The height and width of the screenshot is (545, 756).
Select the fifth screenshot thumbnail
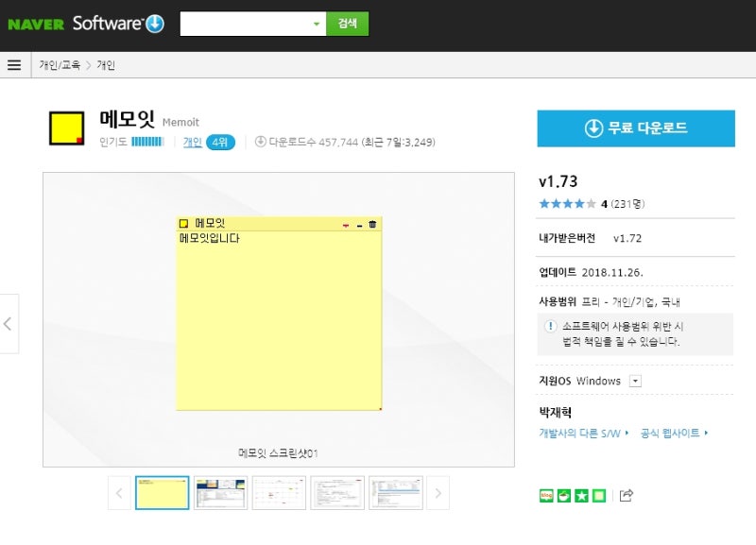(x=395, y=493)
